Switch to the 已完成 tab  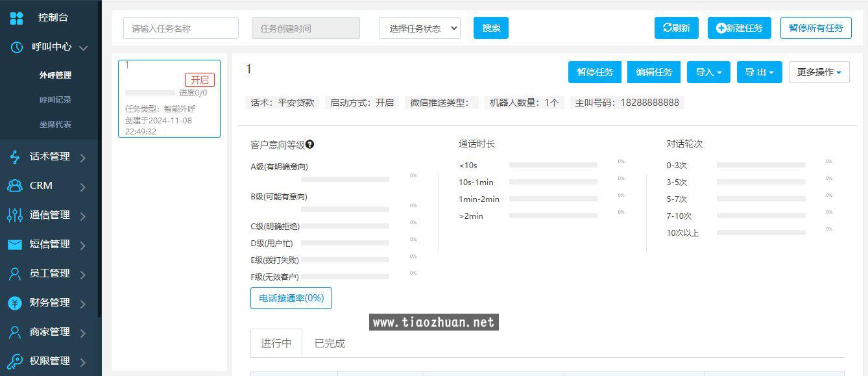point(330,344)
